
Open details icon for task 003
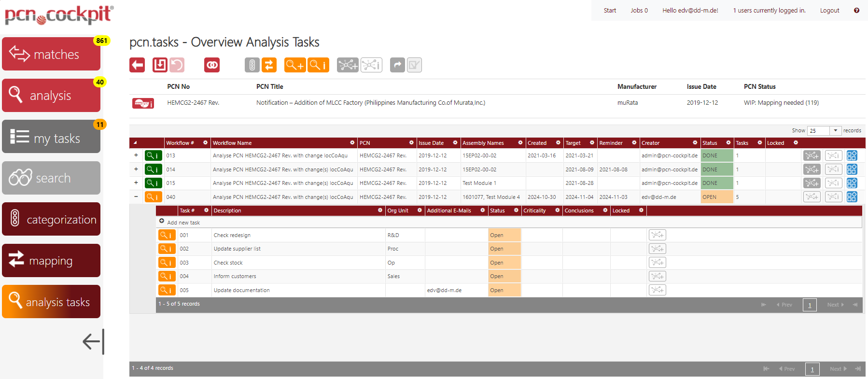(167, 263)
